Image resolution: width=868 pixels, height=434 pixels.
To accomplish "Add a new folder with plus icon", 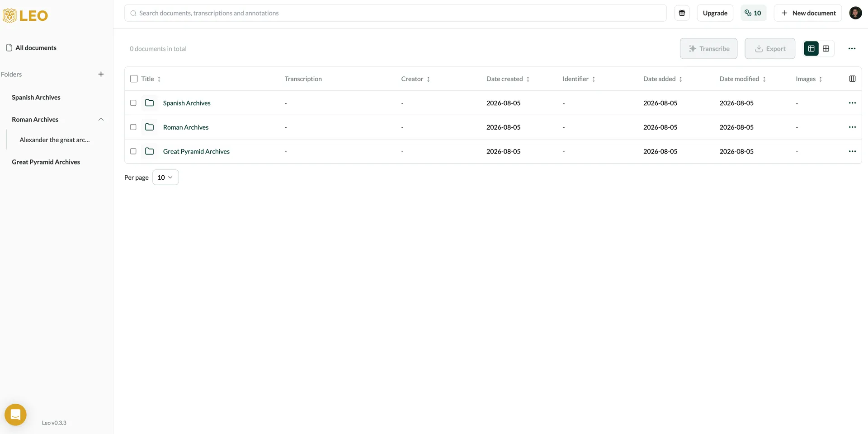I will [101, 74].
